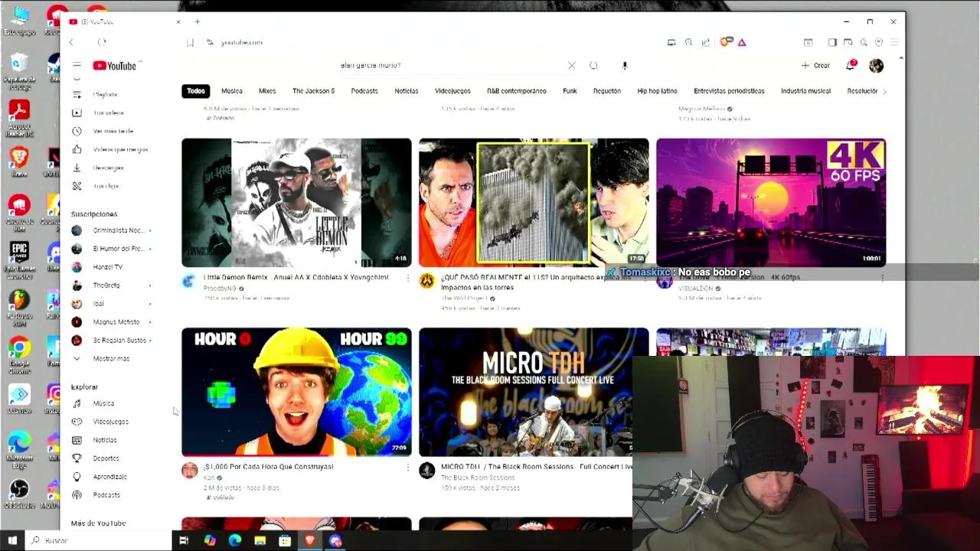Screen dimensions: 980x551
Task: Select the Todos filter chip
Action: [x=196, y=91]
